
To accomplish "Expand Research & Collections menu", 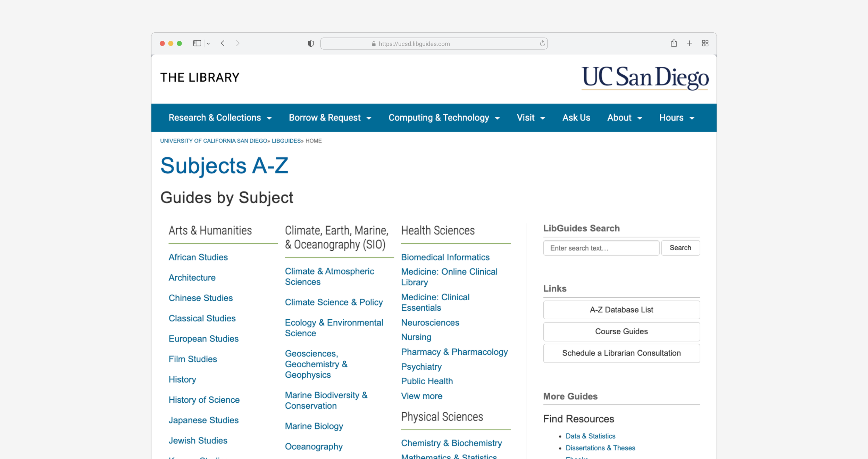I will [x=220, y=118].
